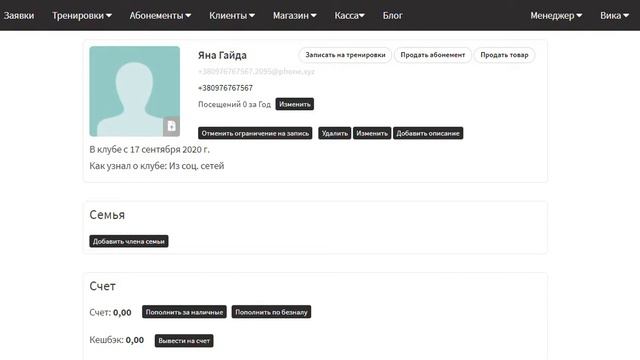Open Заявки in the top menu
Viewport: 640px width, 360px height.
click(19, 16)
